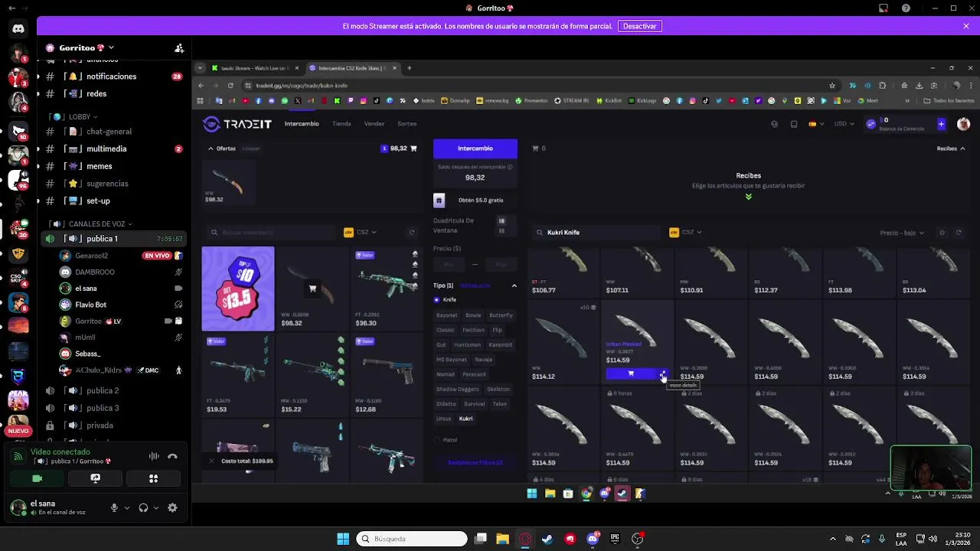Click the purple Intercambio trade button

[475, 148]
